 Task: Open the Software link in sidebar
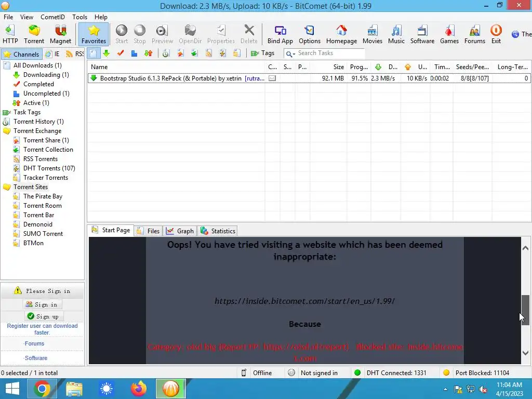pyautogui.click(x=36, y=358)
